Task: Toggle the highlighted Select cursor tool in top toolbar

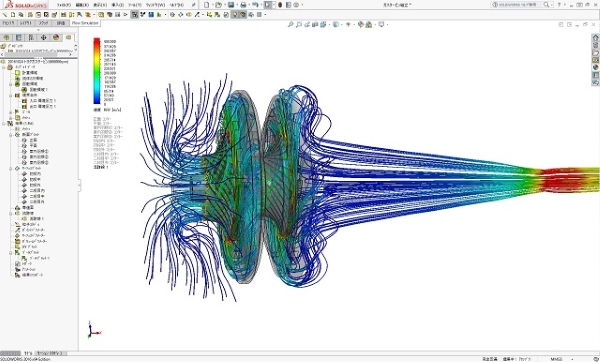Action: pos(267,5)
